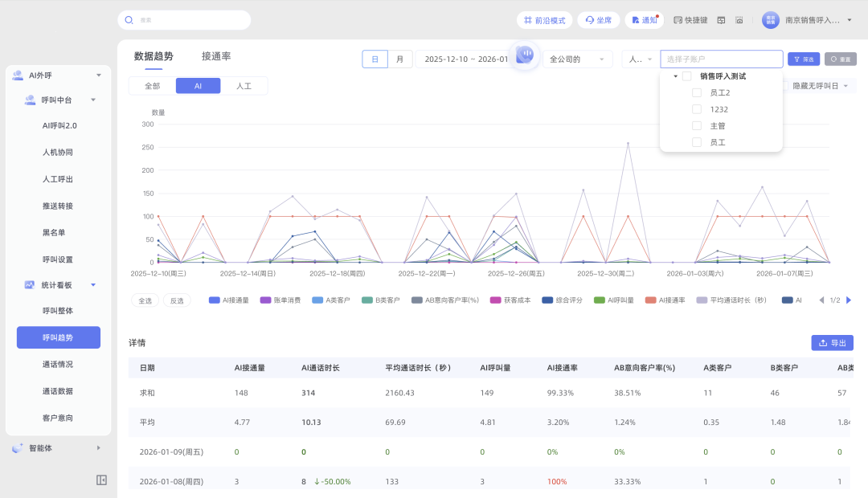
Task: Open the 坐席 agent seat headset button
Action: click(x=598, y=20)
